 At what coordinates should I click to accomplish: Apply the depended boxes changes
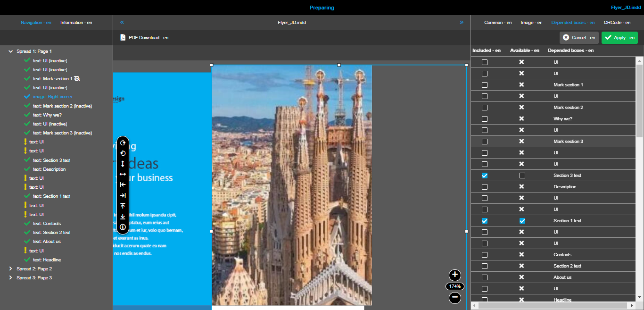(619, 37)
